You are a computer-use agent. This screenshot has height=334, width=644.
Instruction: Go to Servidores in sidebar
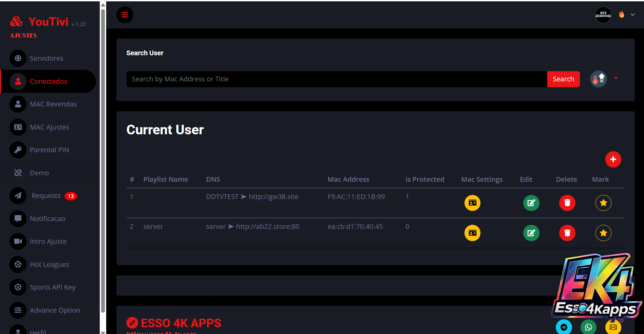[46, 58]
